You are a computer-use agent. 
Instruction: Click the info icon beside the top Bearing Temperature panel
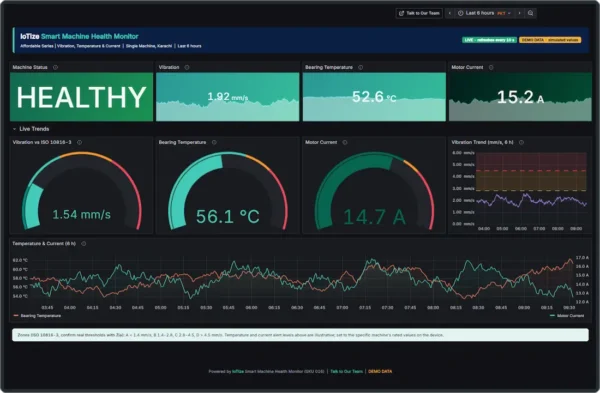click(360, 67)
